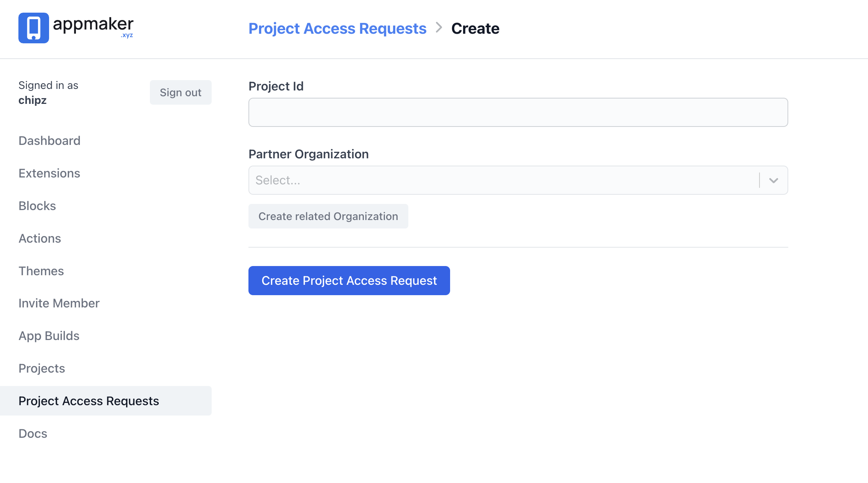Navigate to App Builds section

tap(49, 335)
